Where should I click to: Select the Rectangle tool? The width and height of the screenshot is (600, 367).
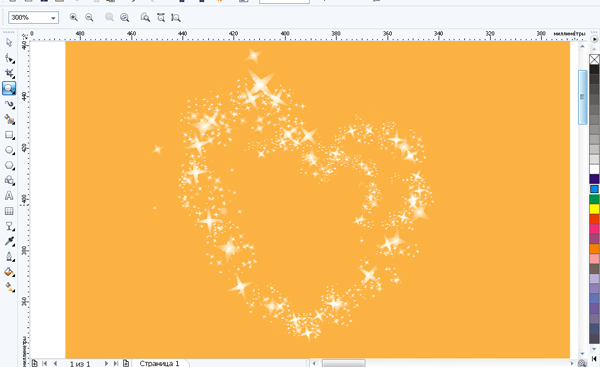[9, 135]
